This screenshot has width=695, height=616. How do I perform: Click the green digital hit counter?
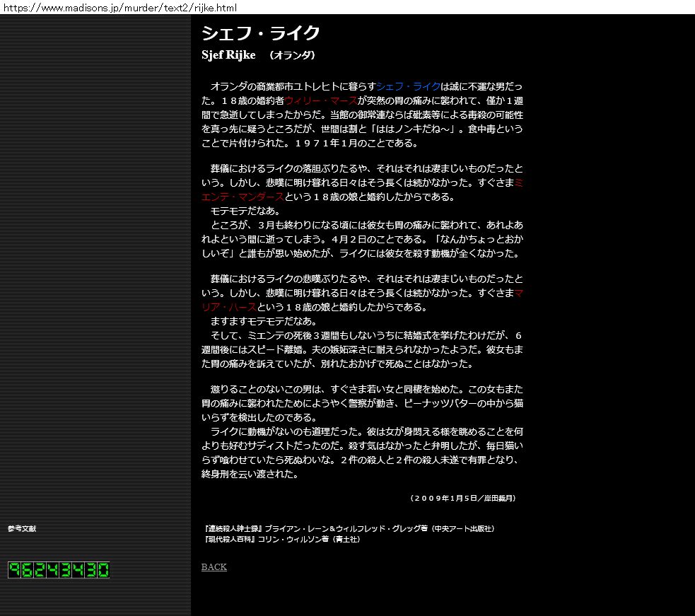click(x=59, y=570)
